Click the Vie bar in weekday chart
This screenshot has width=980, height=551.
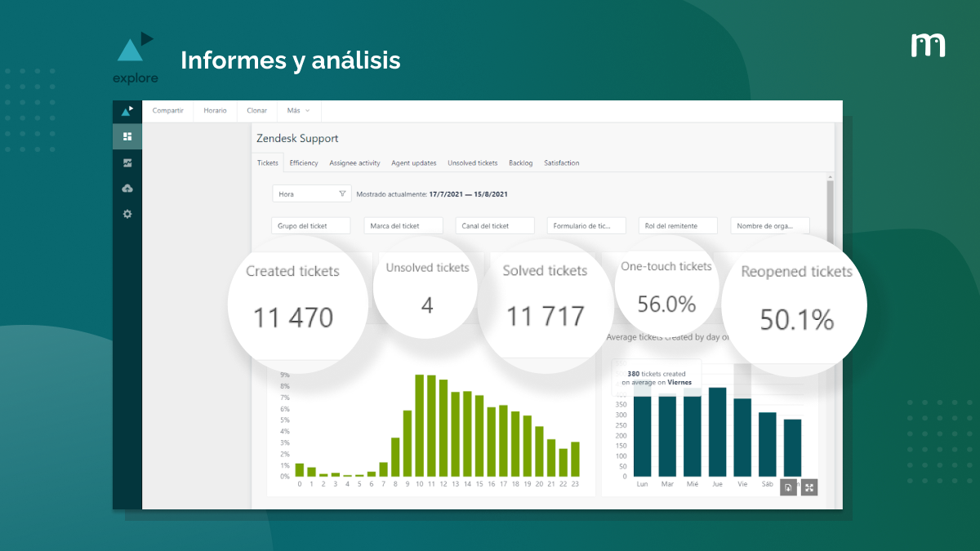(742, 438)
